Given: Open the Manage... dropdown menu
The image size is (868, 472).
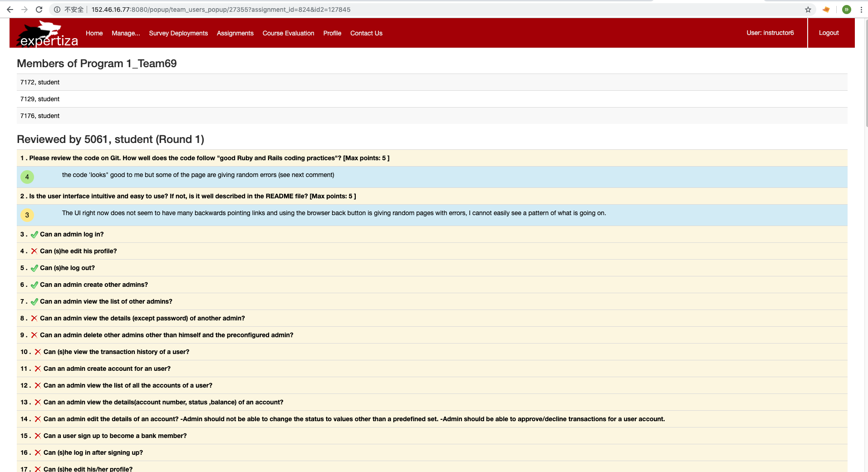Looking at the screenshot, I should coord(126,33).
